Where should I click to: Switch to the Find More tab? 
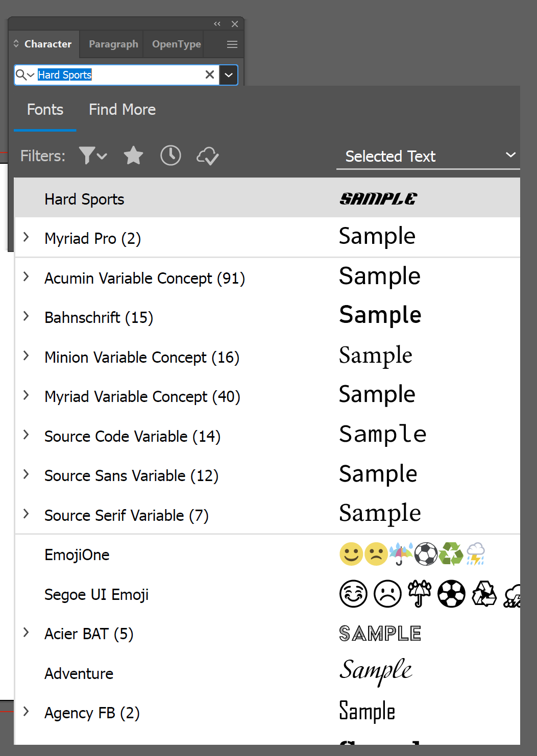(x=122, y=109)
